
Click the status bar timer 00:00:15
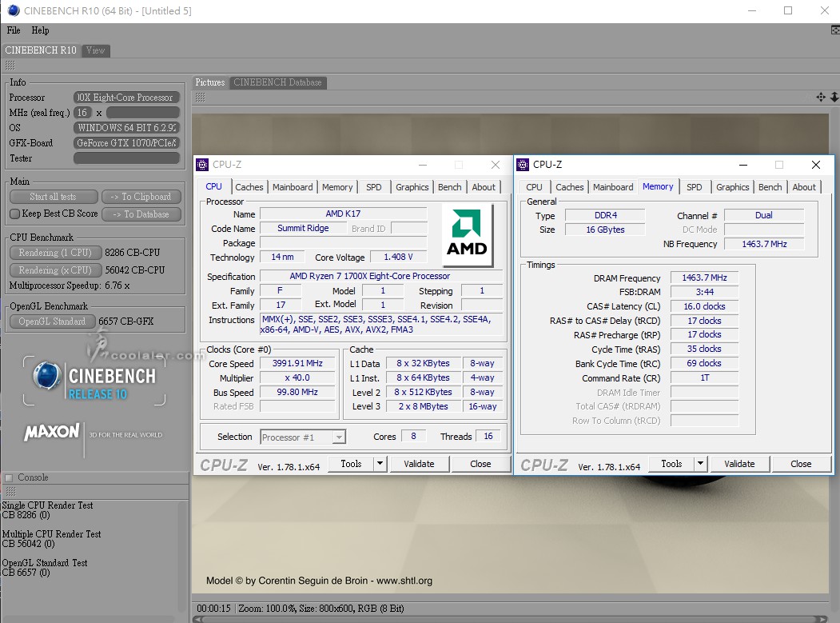213,609
